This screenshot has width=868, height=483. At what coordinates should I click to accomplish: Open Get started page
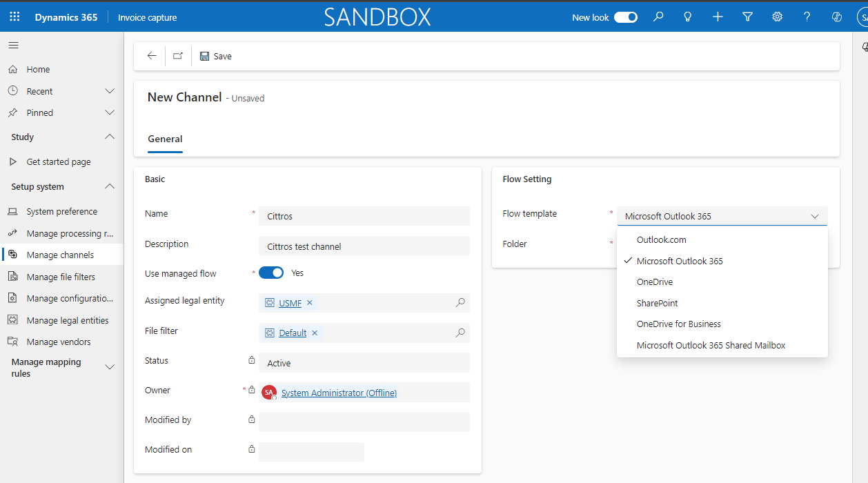[62, 161]
